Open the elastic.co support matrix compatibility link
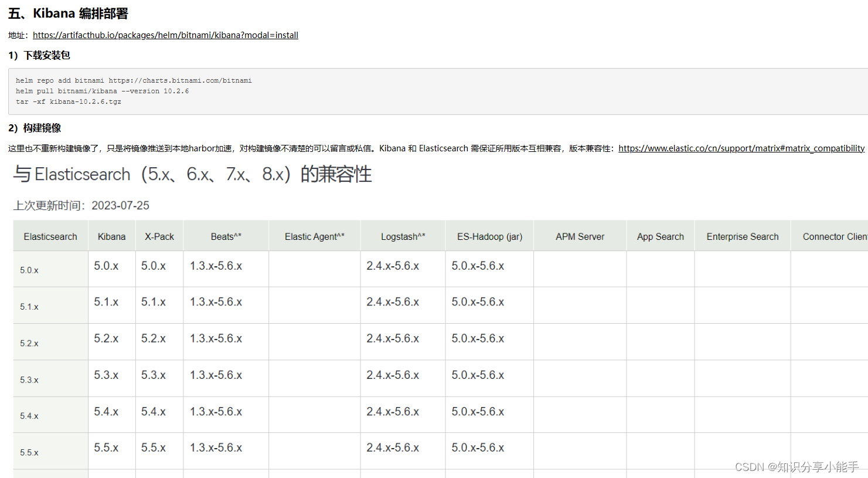This screenshot has width=868, height=478. [741, 148]
